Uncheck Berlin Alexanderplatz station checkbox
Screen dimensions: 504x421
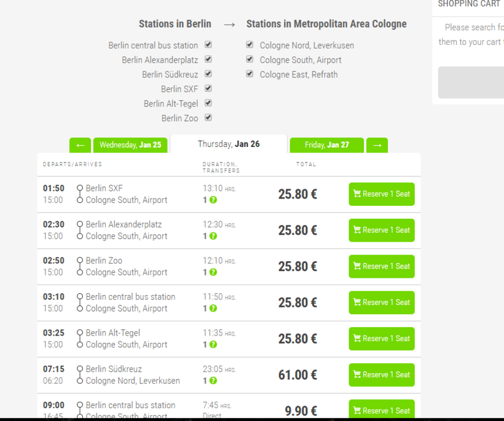pyautogui.click(x=208, y=60)
